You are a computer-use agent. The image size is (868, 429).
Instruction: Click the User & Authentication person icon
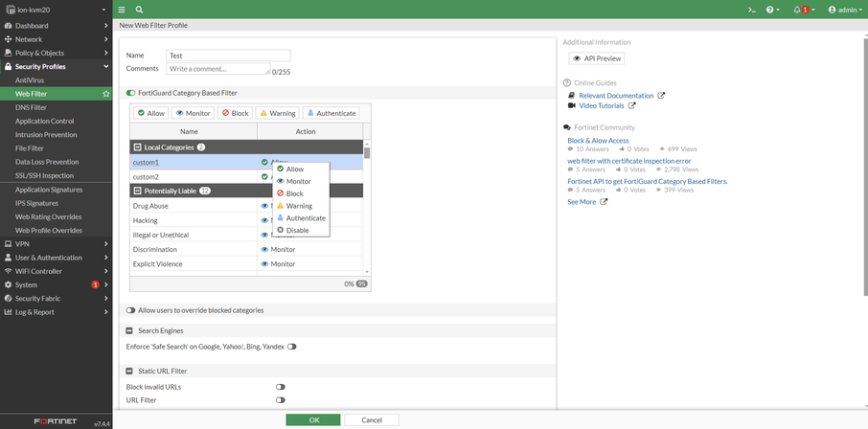(x=8, y=258)
